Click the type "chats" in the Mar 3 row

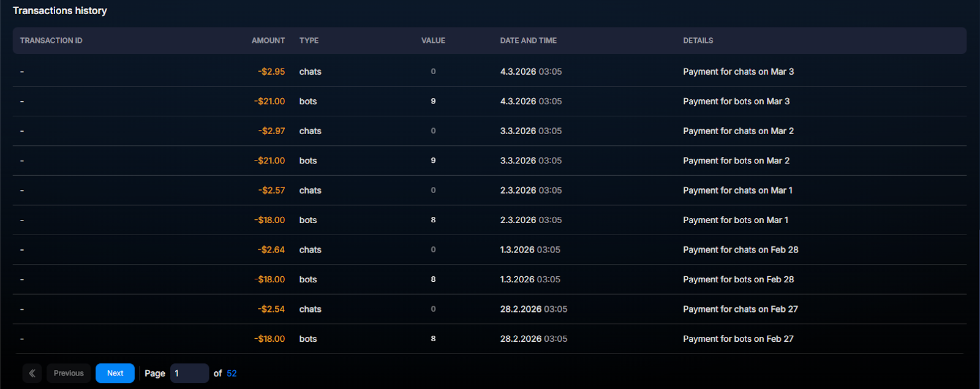pos(311,72)
